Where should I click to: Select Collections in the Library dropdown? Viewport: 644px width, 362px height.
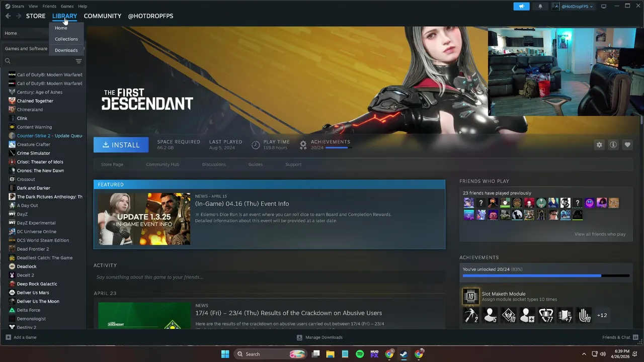66,39
